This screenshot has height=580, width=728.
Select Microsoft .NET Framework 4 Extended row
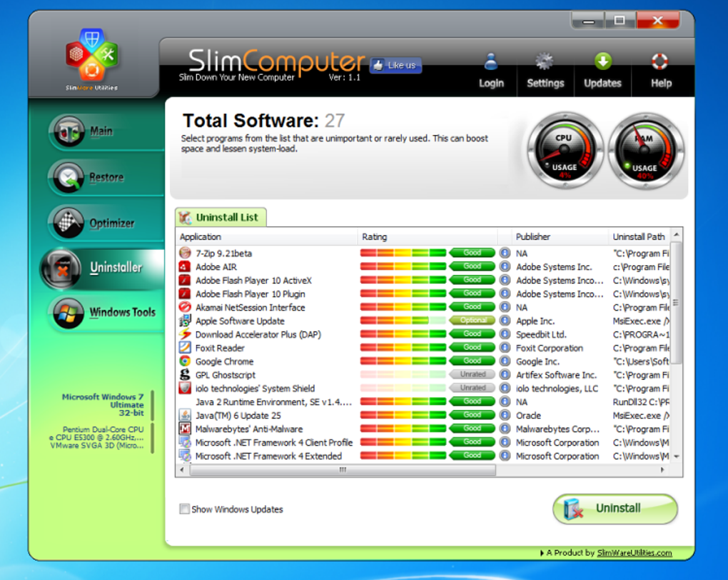point(423,456)
